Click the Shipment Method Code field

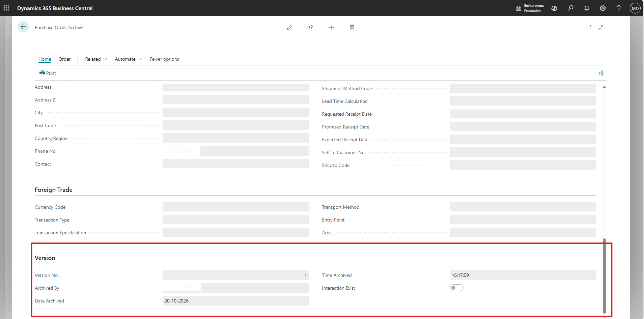pyautogui.click(x=523, y=88)
